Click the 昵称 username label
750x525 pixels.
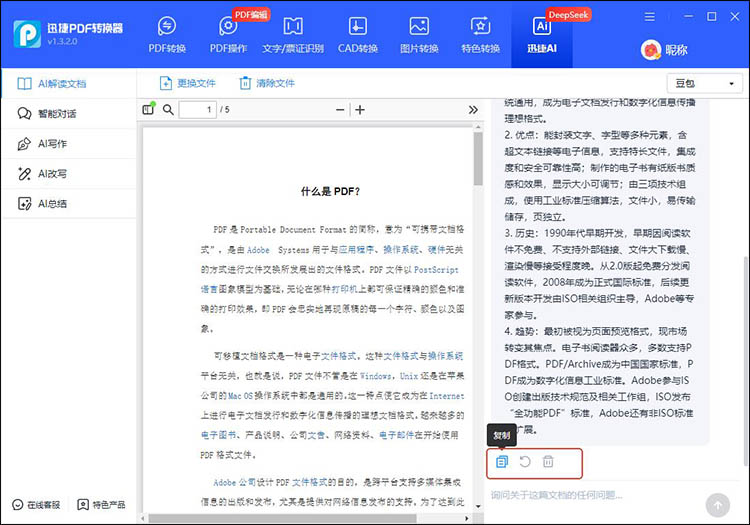(x=676, y=50)
